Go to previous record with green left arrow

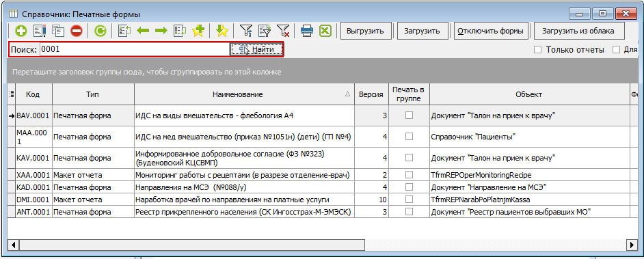point(143,31)
